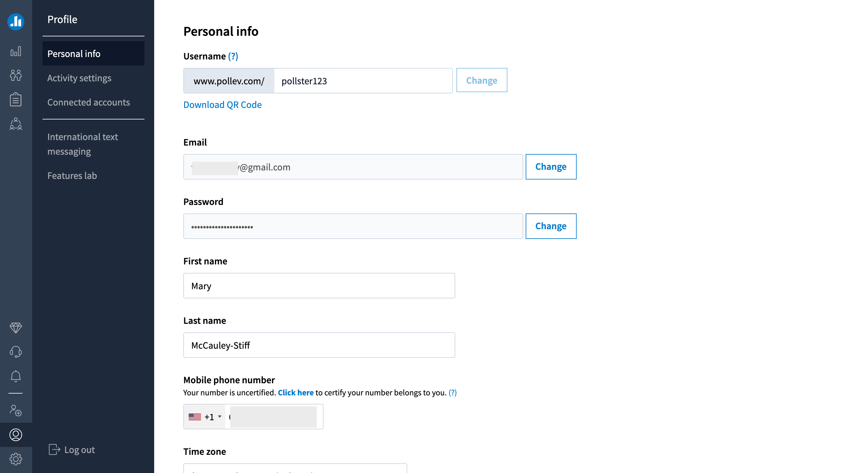The image size is (868, 473).
Task: Open support via the headset icon
Action: 16,352
